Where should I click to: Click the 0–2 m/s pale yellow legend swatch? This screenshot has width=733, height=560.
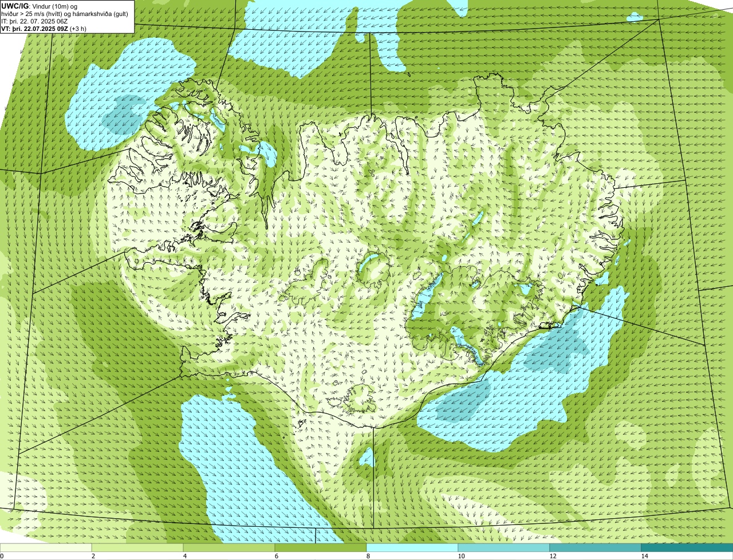coord(46,547)
